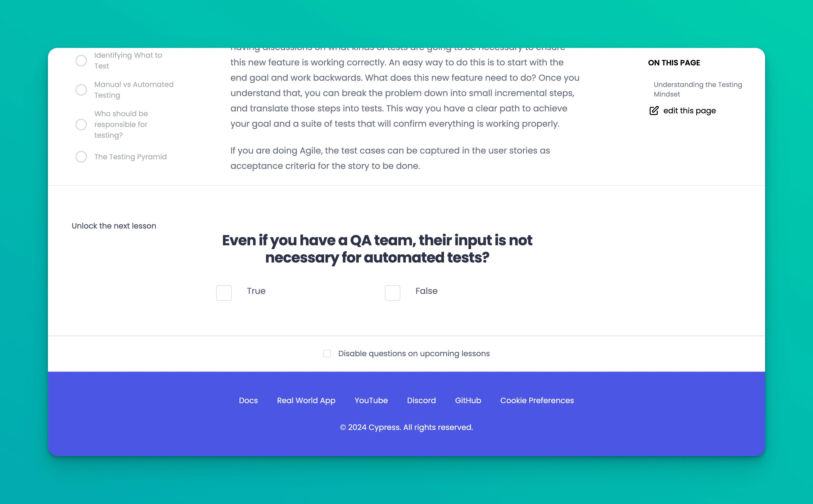Select the Manual vs Automated Testing radio
813x504 pixels.
pyautogui.click(x=81, y=89)
